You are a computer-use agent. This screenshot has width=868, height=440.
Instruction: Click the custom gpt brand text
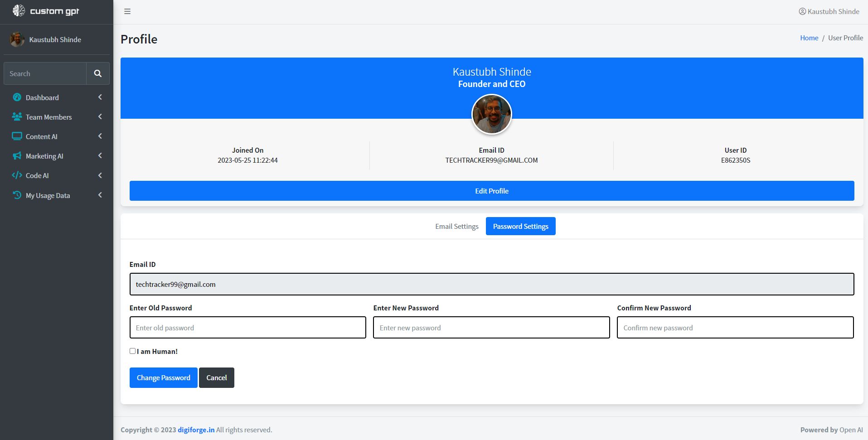pyautogui.click(x=54, y=11)
